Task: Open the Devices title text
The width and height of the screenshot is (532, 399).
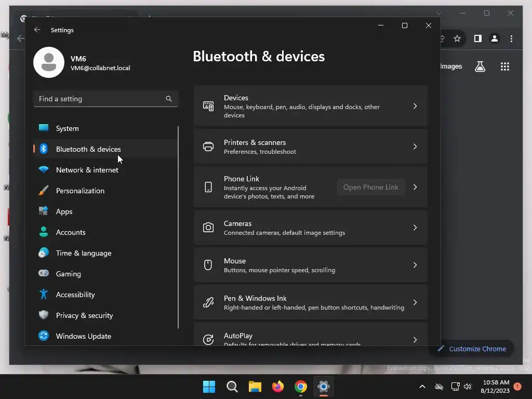Action: pyautogui.click(x=236, y=98)
